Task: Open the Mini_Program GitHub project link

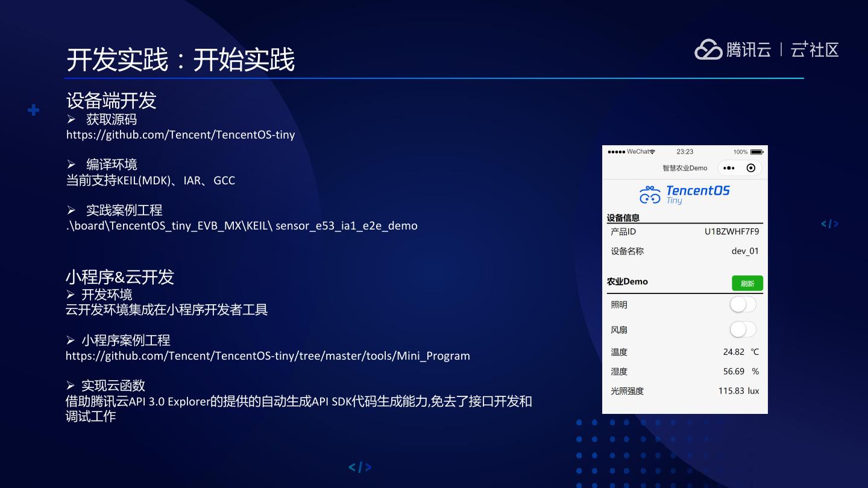Action: point(268,355)
